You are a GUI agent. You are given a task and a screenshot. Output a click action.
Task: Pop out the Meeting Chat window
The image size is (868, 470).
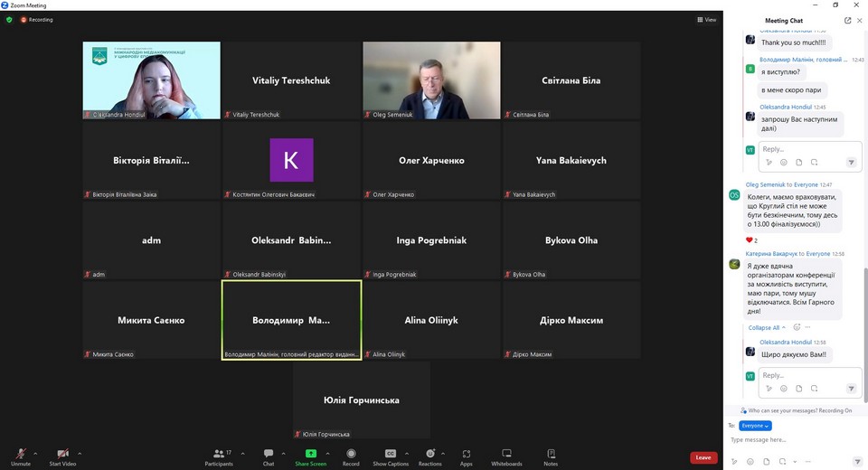[847, 20]
